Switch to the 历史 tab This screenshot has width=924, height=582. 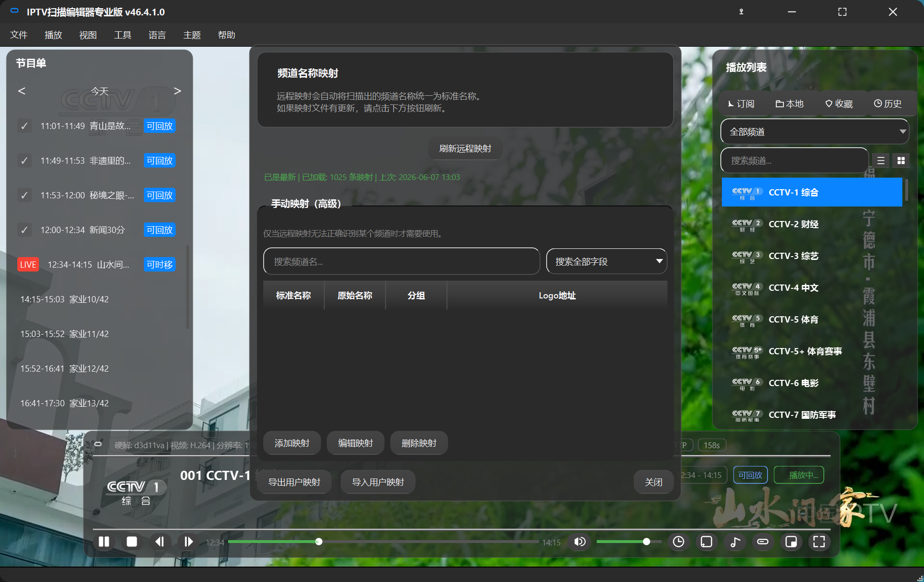click(888, 103)
